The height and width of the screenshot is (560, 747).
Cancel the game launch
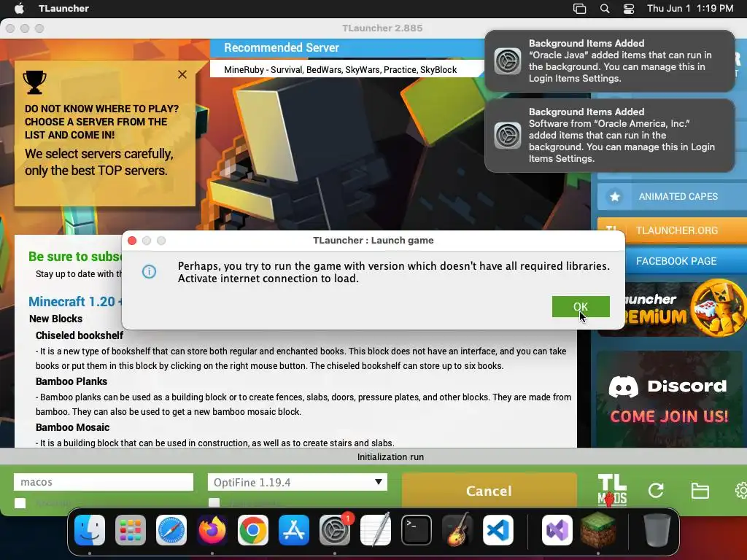(489, 491)
